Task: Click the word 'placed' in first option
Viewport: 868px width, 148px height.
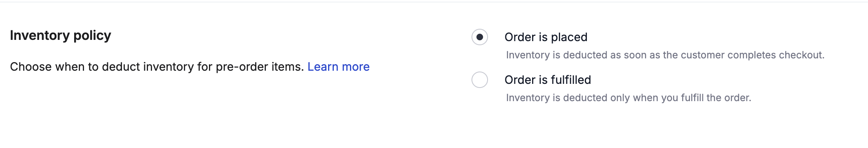Action: point(569,37)
